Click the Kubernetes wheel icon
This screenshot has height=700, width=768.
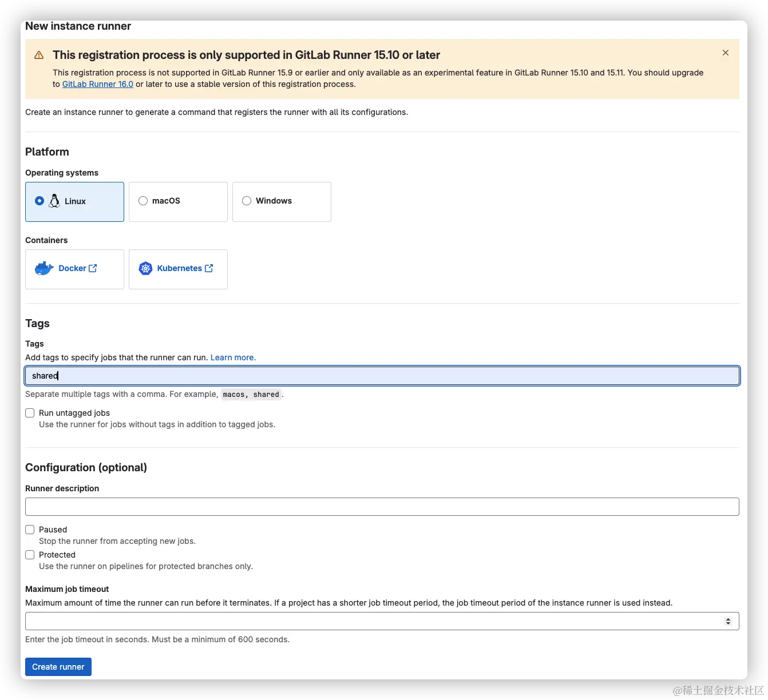point(146,268)
